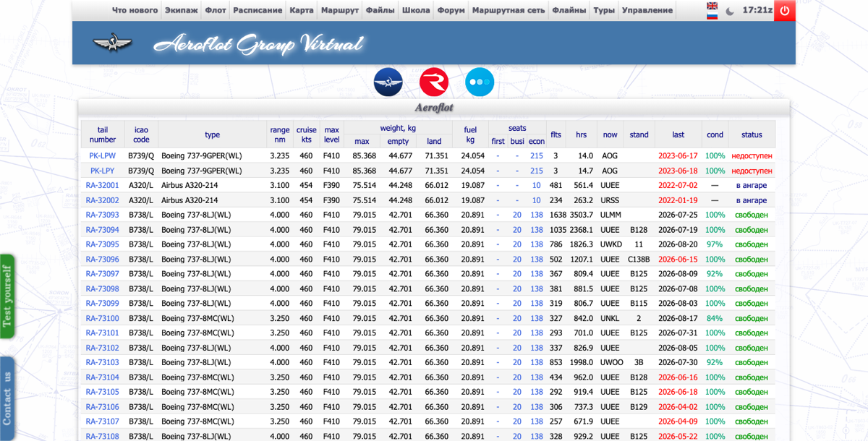Click the 'max level' column header

pos(331,134)
